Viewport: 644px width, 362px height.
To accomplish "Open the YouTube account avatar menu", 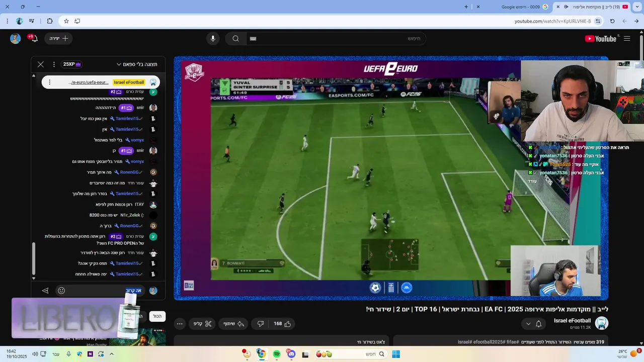I will (15, 39).
